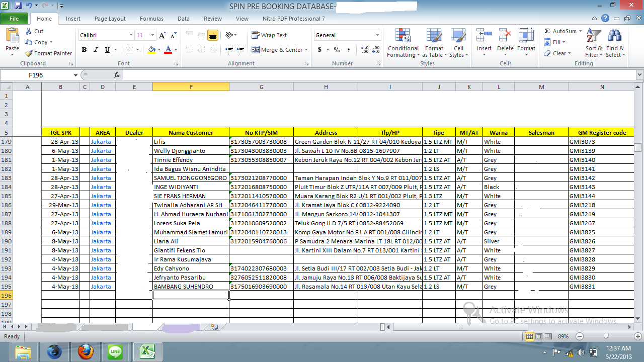Apply yellow Fill Color bucket
Screen dimensions: 644x362
click(151, 50)
